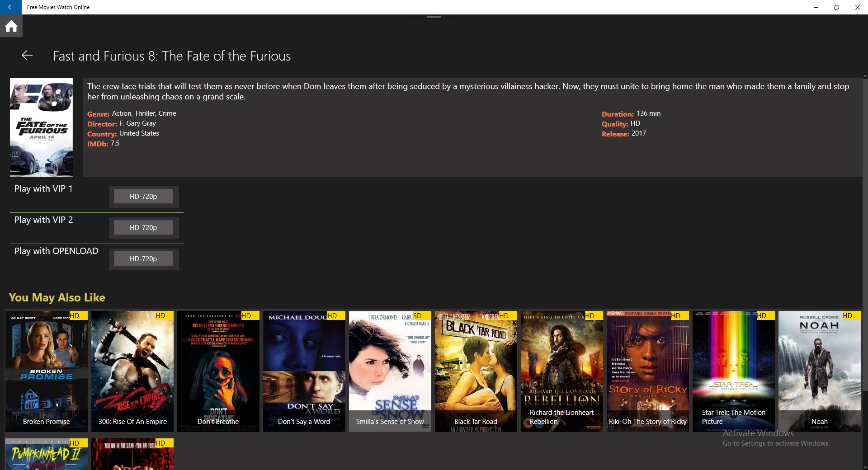Select Black Tar Road movie poster
Viewport: 868px width, 470px height.
(476, 371)
